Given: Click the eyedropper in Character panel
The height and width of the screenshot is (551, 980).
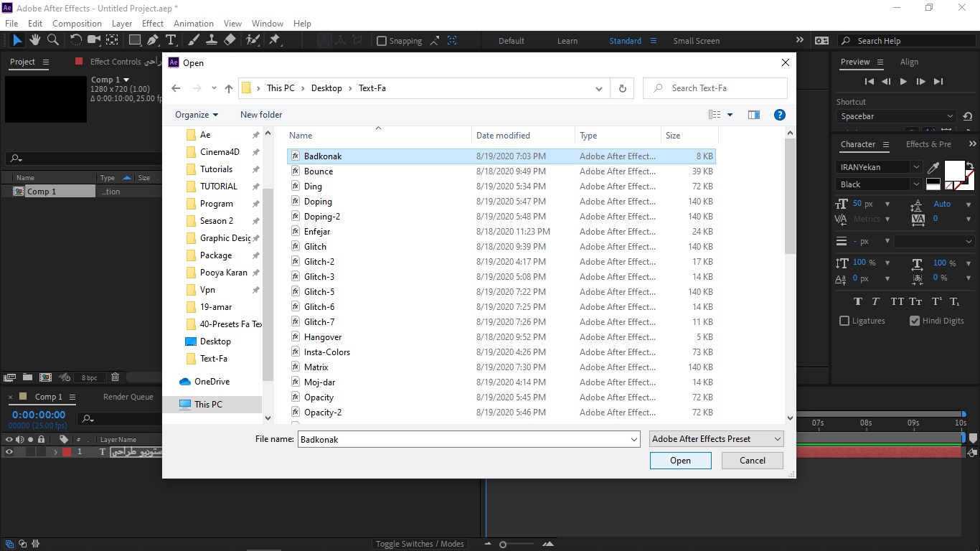Looking at the screenshot, I should coord(933,169).
